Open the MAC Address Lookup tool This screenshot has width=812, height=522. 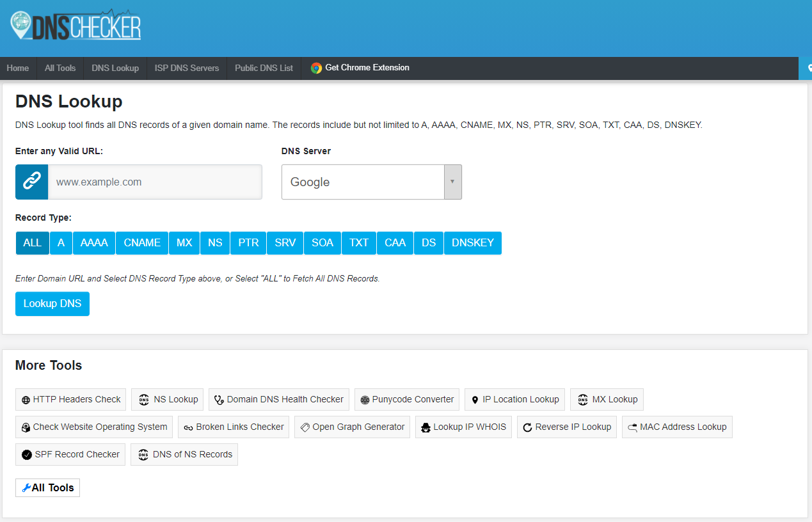[676, 427]
